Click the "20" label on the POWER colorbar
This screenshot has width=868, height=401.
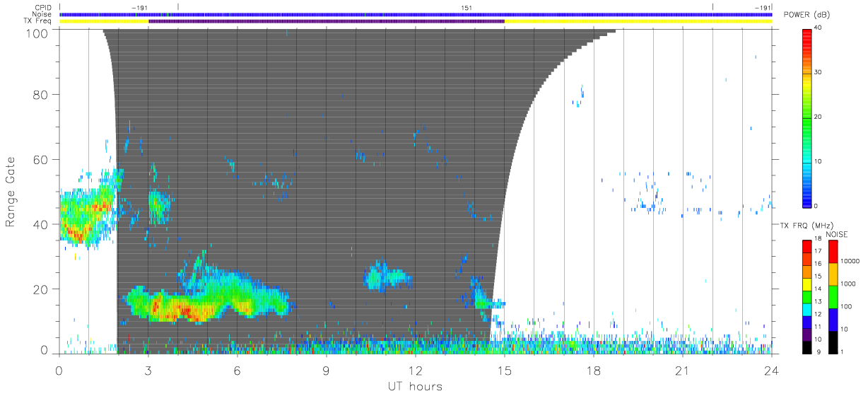pos(818,117)
